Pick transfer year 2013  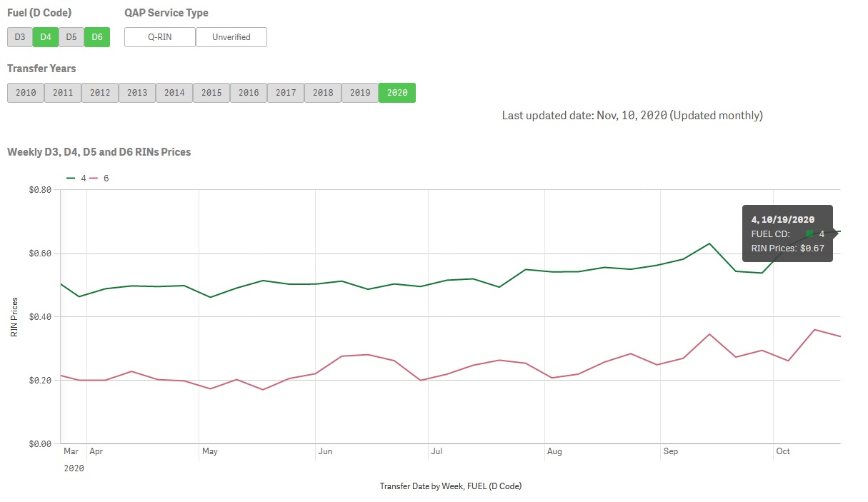click(x=137, y=93)
